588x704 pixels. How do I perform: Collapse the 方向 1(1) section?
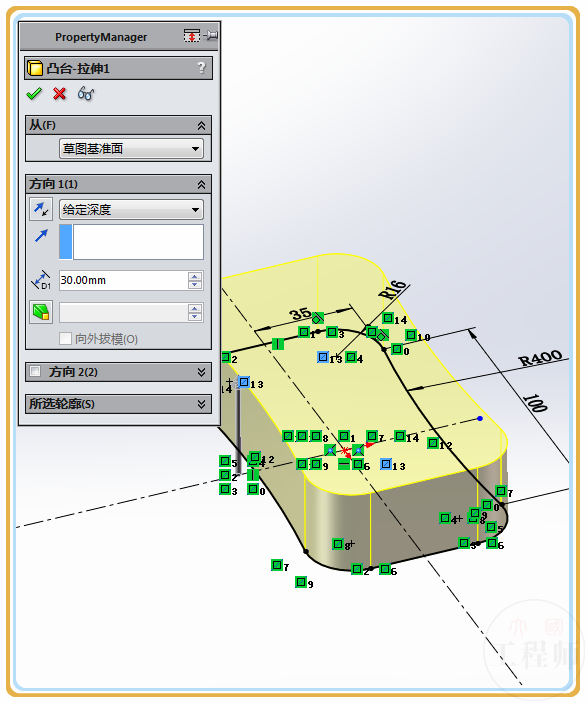coord(202,185)
